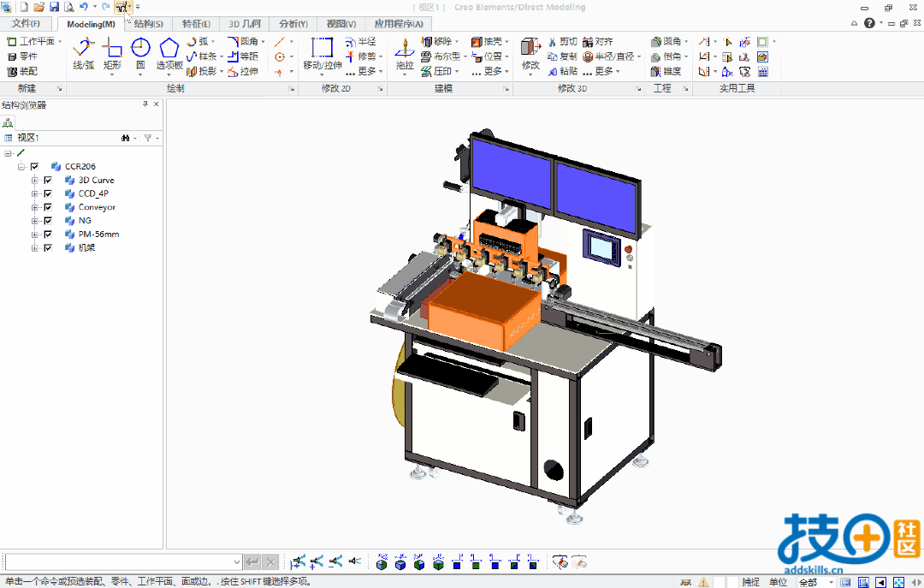Use the 布尔型 boolean tool

[441, 56]
